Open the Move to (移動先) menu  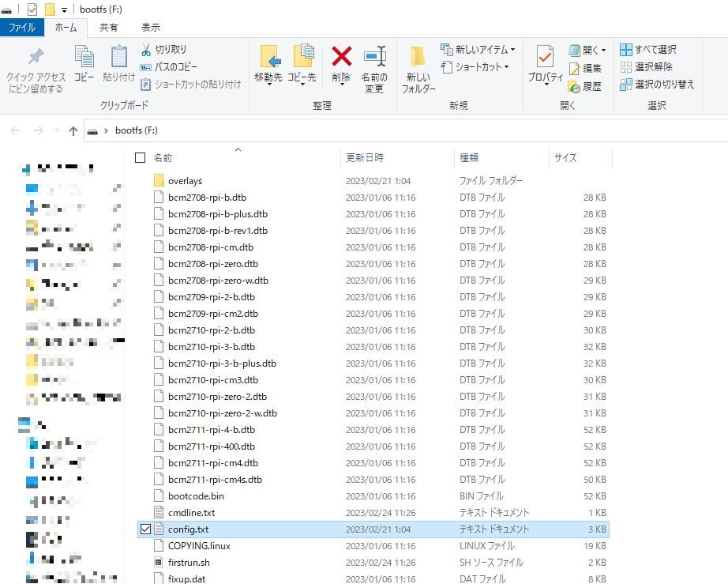point(268,65)
